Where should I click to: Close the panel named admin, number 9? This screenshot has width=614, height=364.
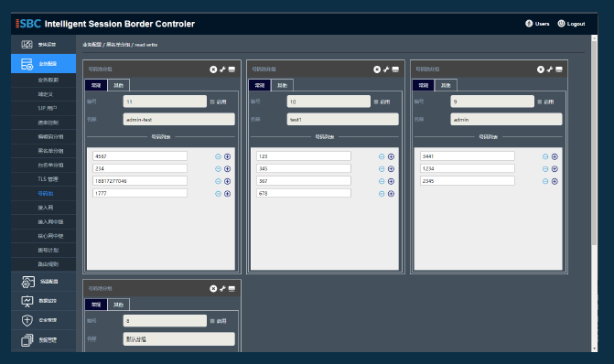541,70
